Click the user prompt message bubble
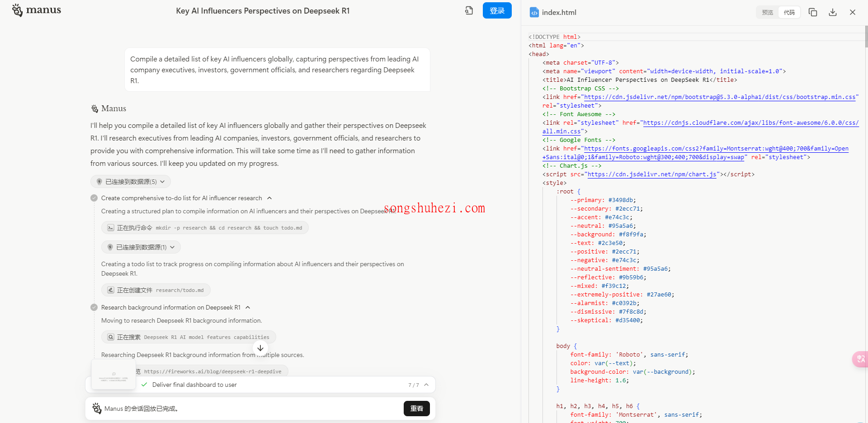 (277, 70)
